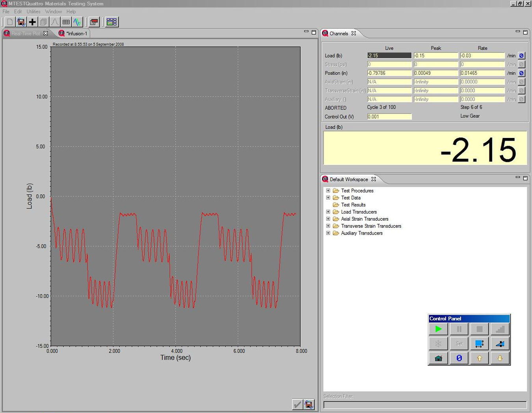The height and width of the screenshot is (413, 532).
Task: Click the workspace layout icon in toolbar
Action: 112,22
